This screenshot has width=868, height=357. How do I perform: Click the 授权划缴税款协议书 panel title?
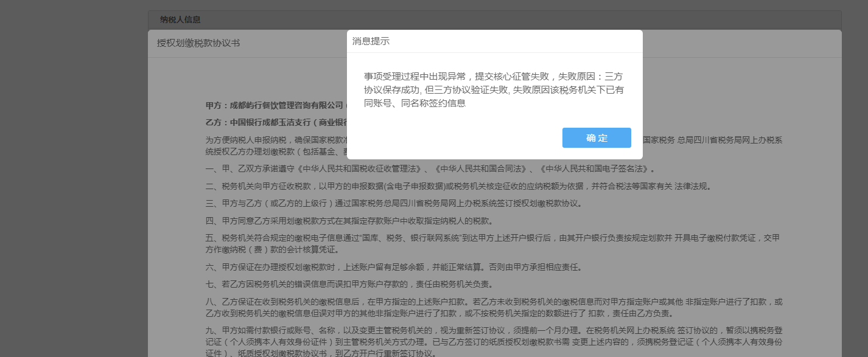(198, 43)
